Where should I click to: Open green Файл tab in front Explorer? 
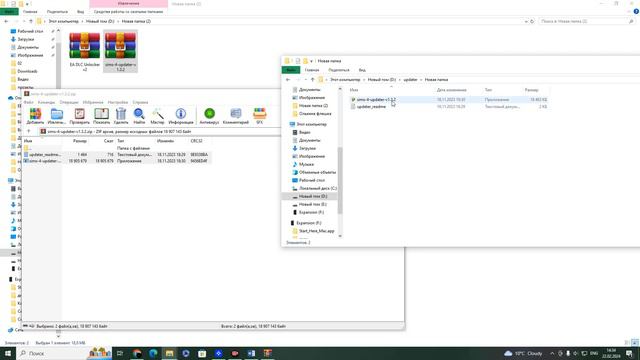coord(291,70)
